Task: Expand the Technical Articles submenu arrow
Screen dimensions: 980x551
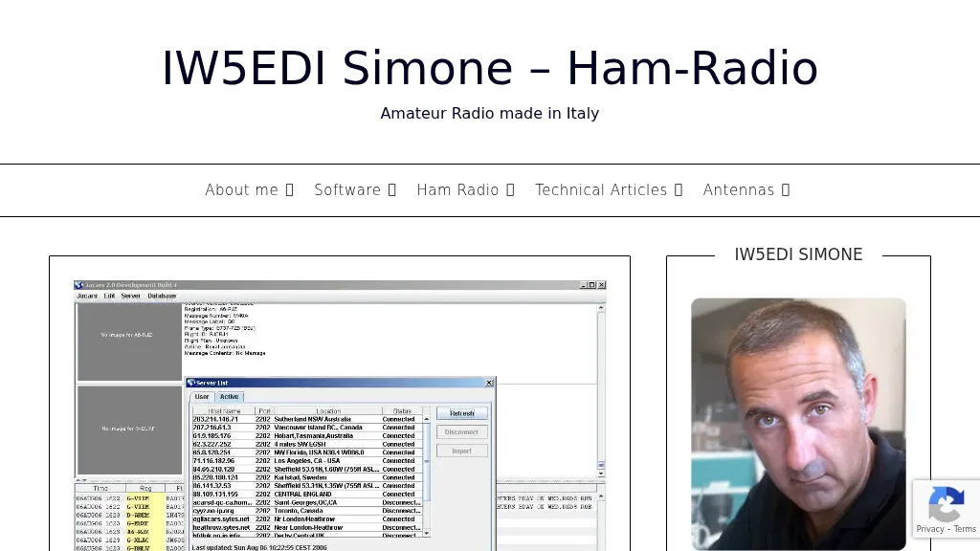Action: 679,190
